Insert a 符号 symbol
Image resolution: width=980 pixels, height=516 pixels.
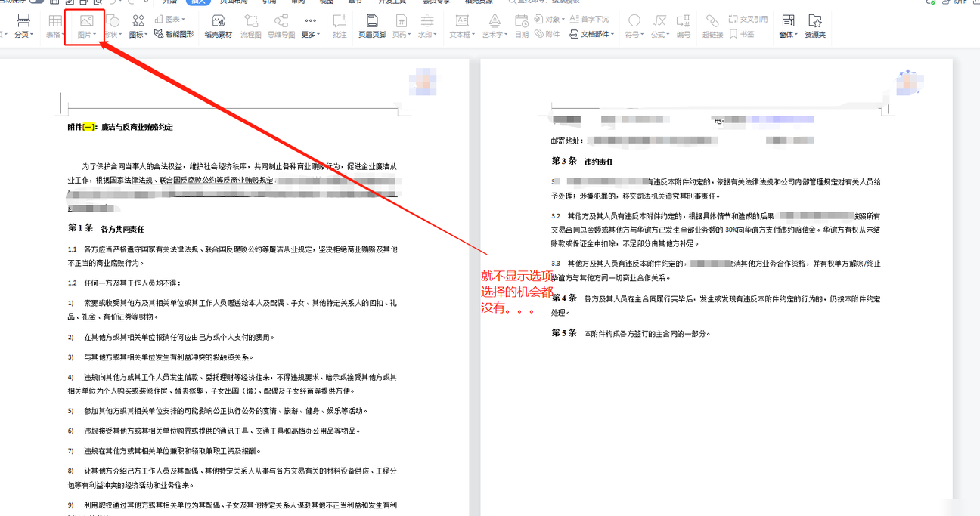(634, 26)
